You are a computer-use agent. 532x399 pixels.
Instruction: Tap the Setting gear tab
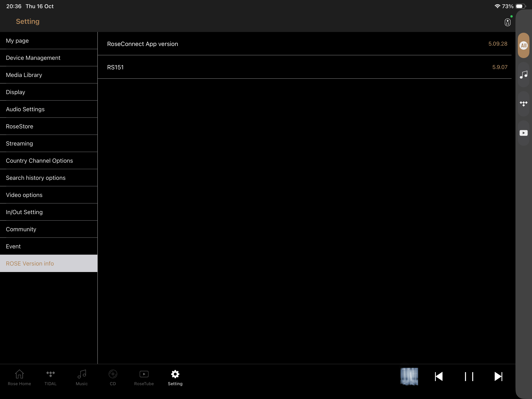click(x=175, y=377)
